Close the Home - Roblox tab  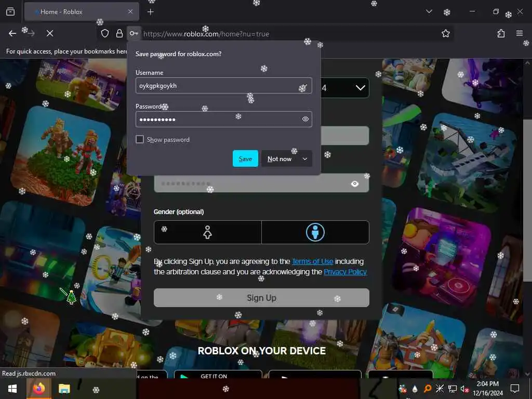[x=130, y=11]
